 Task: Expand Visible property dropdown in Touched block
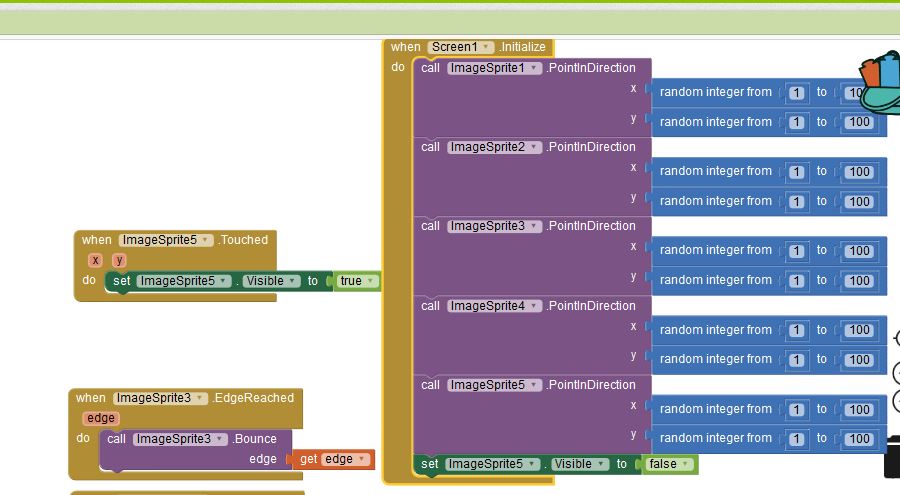[x=294, y=281]
